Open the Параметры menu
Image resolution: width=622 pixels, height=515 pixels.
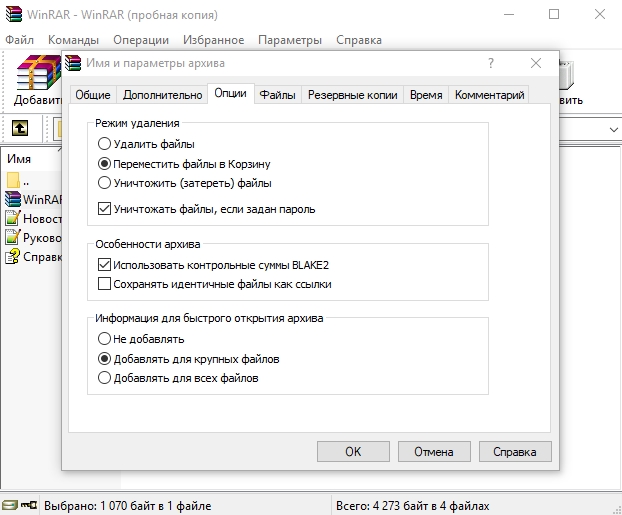tap(290, 40)
